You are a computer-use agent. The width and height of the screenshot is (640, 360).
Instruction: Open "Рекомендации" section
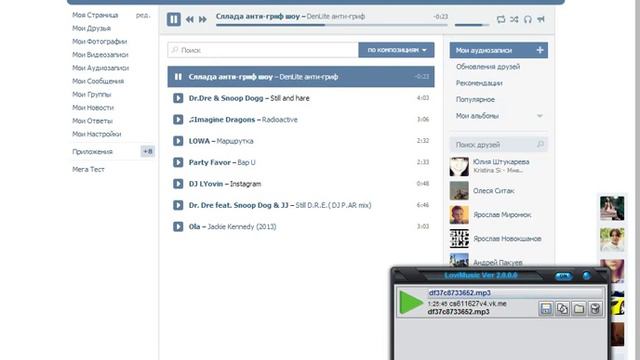click(479, 83)
